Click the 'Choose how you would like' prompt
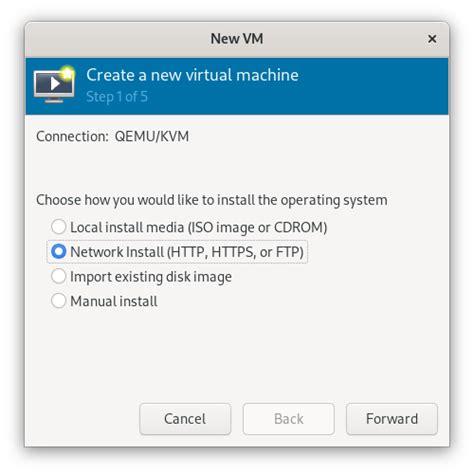This screenshot has height=474, width=474. (x=212, y=200)
